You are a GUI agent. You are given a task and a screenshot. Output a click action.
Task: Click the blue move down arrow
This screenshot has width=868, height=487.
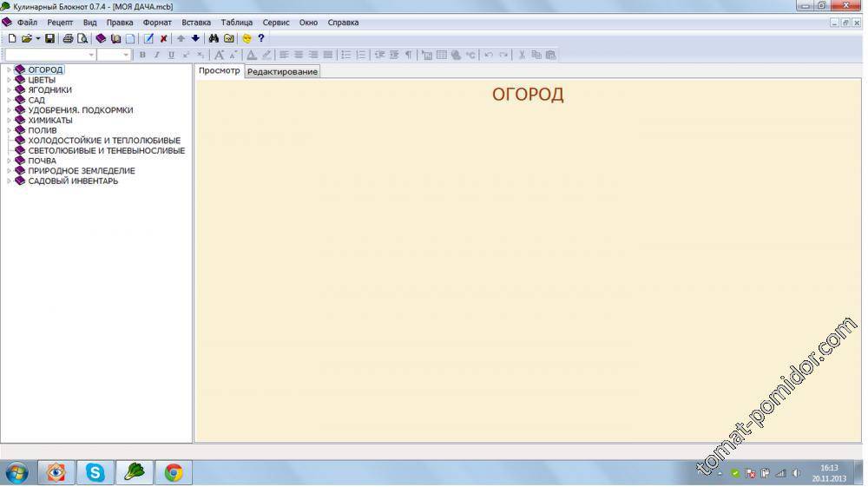195,38
